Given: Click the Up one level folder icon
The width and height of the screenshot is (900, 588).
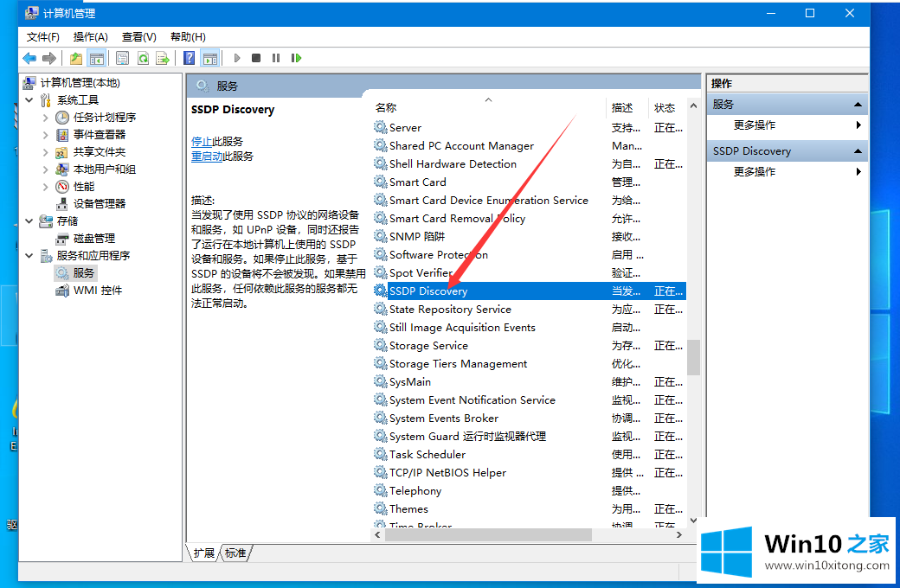Looking at the screenshot, I should point(76,58).
